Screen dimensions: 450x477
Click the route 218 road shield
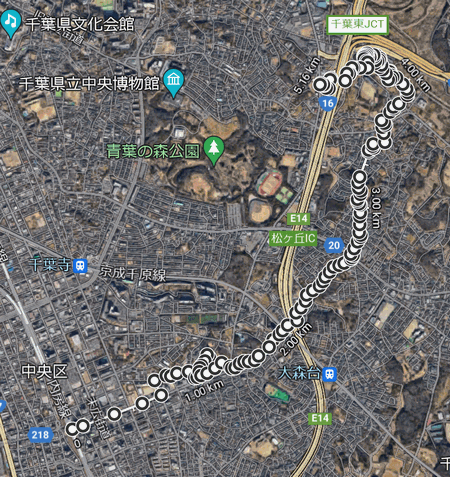41,435
